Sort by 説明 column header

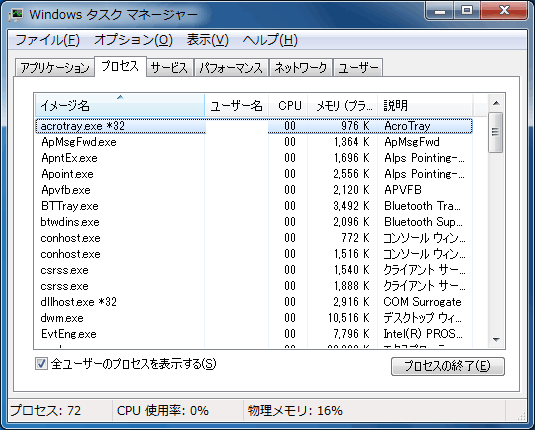click(x=425, y=105)
